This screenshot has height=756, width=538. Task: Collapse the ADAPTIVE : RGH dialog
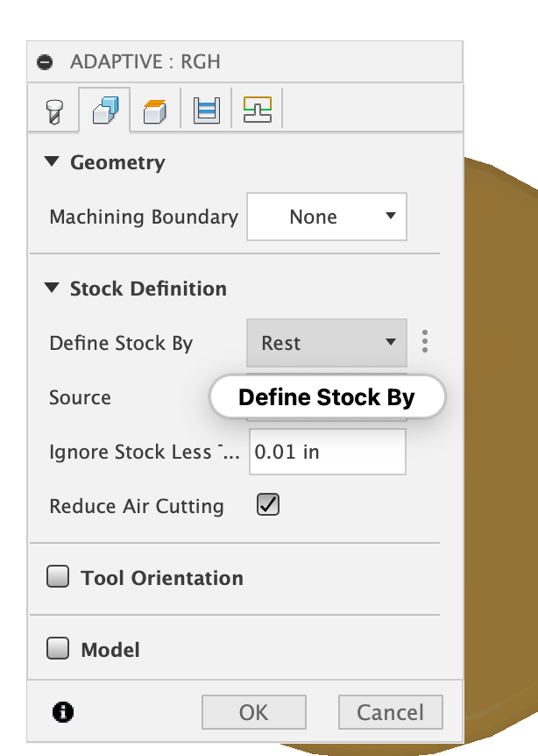tap(45, 62)
